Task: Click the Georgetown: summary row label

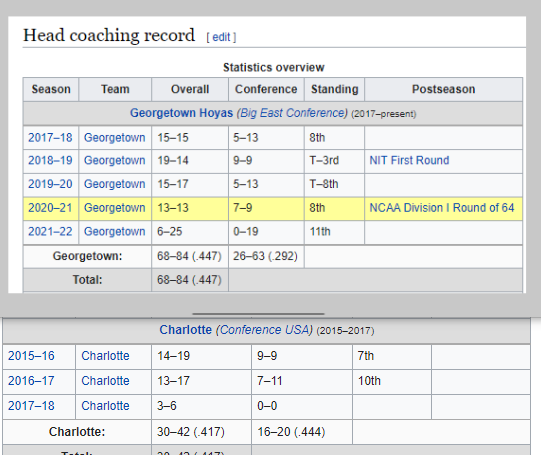Action: 87,256
